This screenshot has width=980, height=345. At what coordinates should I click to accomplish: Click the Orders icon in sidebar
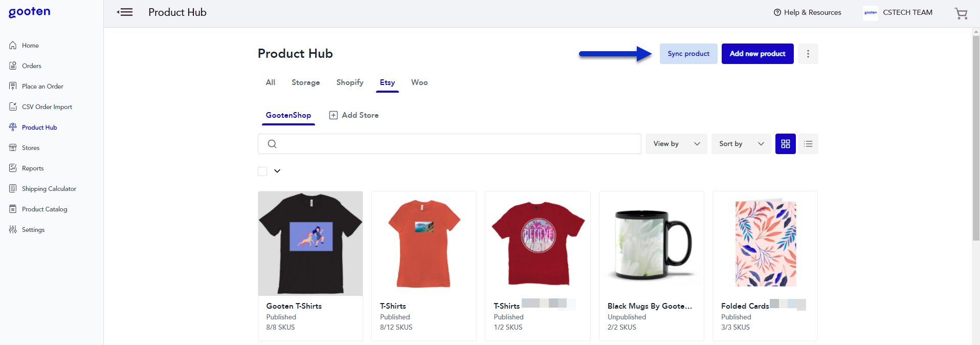pyautogui.click(x=13, y=66)
